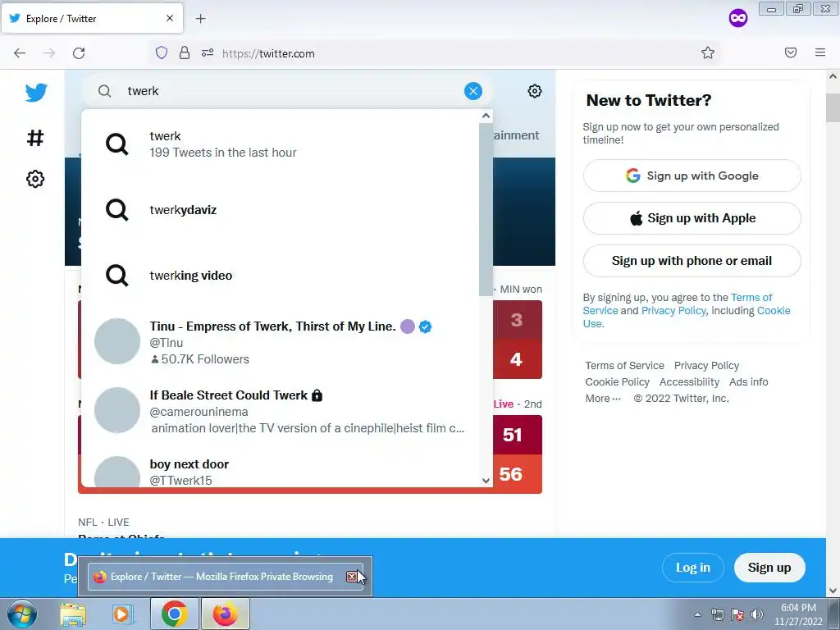The height and width of the screenshot is (630, 840).
Task: Open Ads info footer link
Action: (x=748, y=382)
